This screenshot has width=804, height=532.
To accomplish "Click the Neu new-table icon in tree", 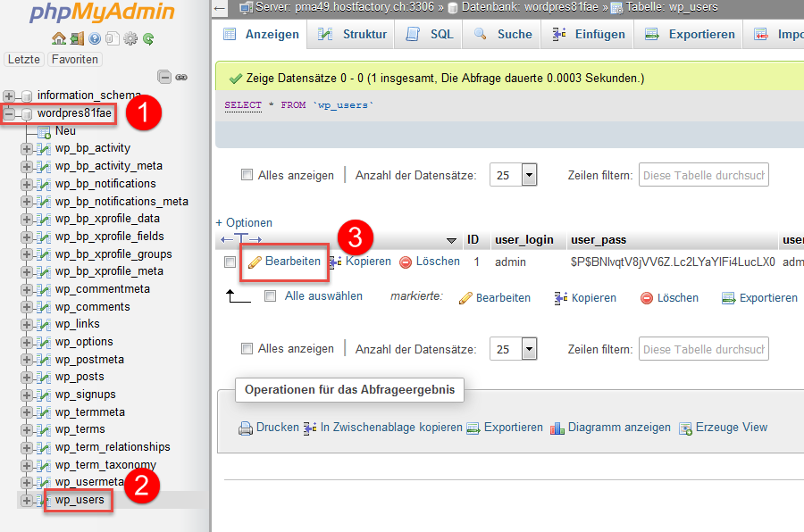I will pyautogui.click(x=44, y=132).
